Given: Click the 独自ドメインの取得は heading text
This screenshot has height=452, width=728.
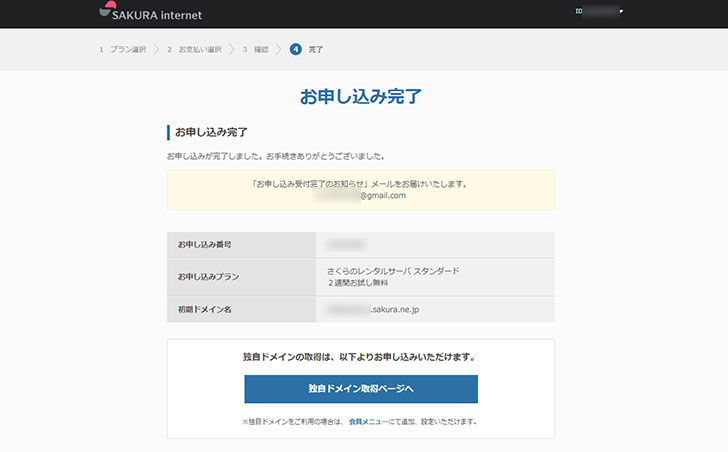Looking at the screenshot, I should click(x=360, y=357).
